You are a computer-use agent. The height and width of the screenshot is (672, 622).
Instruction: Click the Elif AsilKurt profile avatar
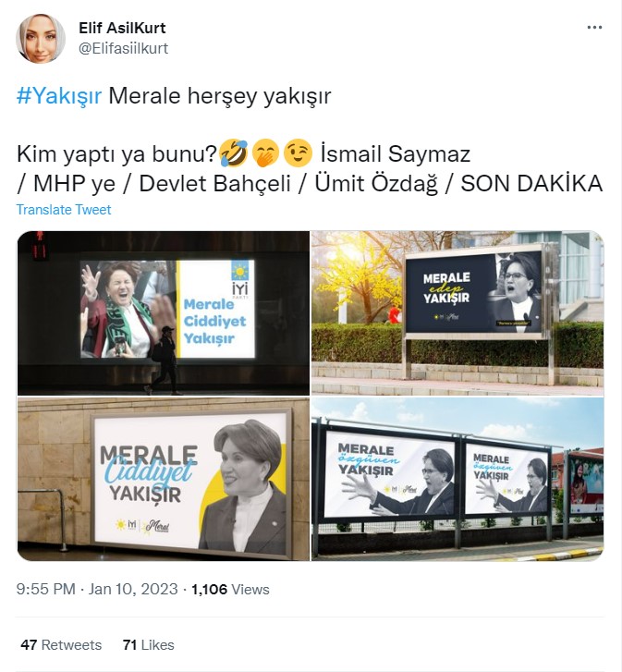[41, 39]
